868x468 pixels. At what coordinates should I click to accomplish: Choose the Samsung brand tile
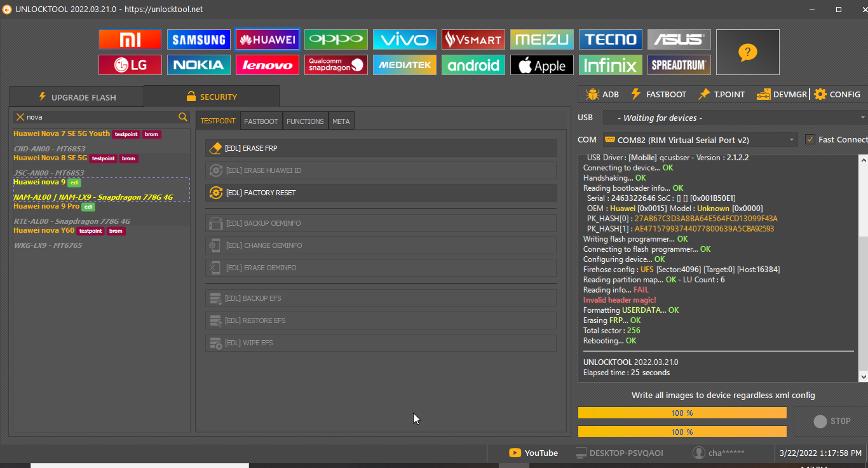[199, 39]
